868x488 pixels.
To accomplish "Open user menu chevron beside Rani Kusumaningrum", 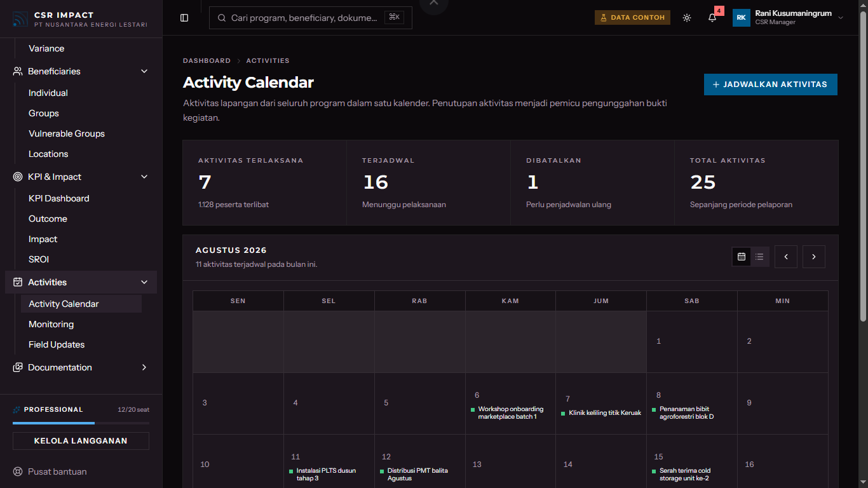I will pyautogui.click(x=841, y=18).
